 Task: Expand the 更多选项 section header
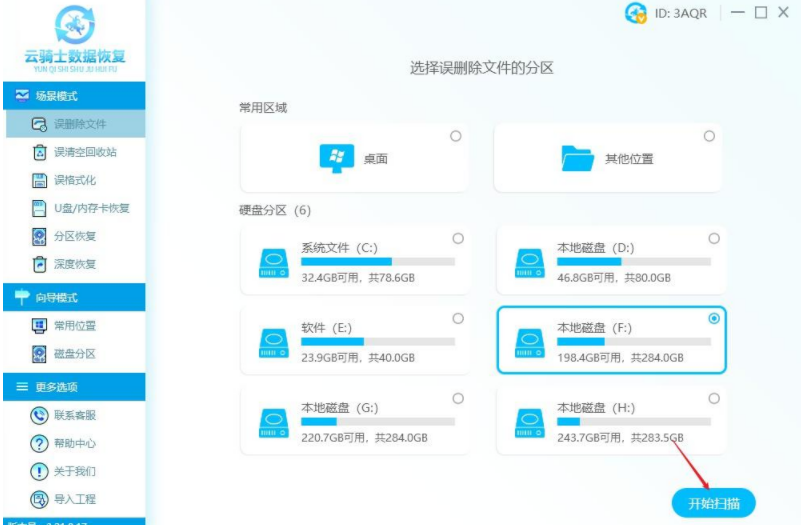[x=72, y=387]
